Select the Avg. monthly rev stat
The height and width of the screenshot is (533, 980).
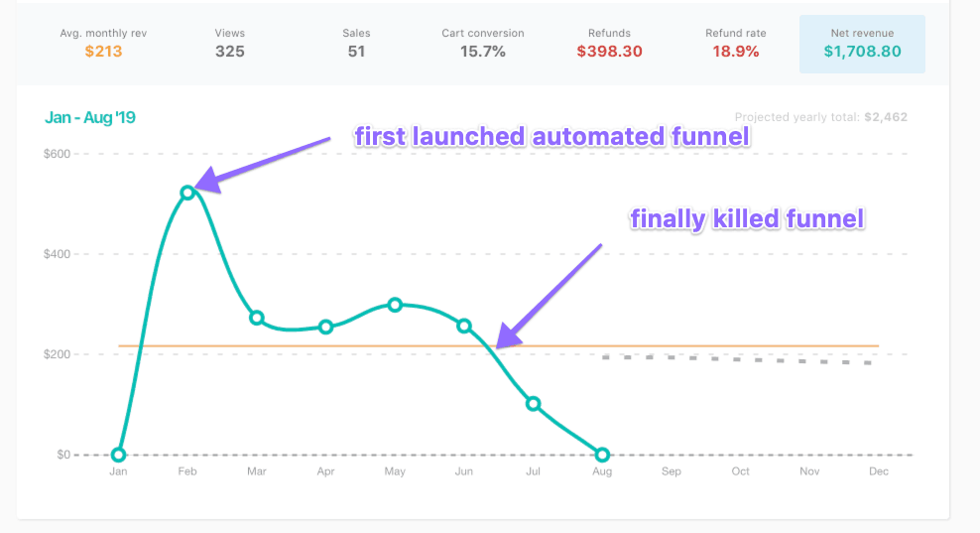[103, 43]
